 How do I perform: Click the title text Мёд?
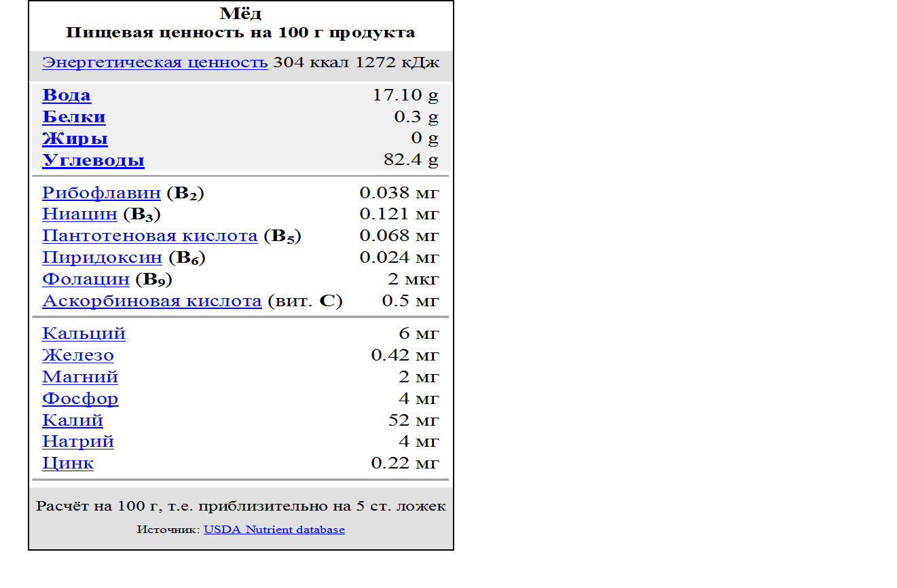click(x=241, y=13)
